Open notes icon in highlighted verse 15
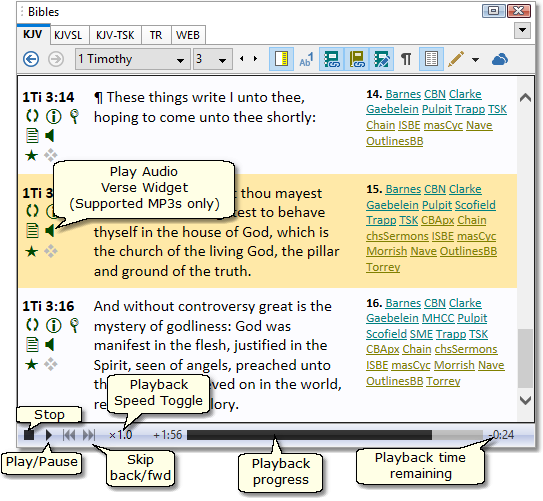This screenshot has height=501, width=543. click(32, 231)
